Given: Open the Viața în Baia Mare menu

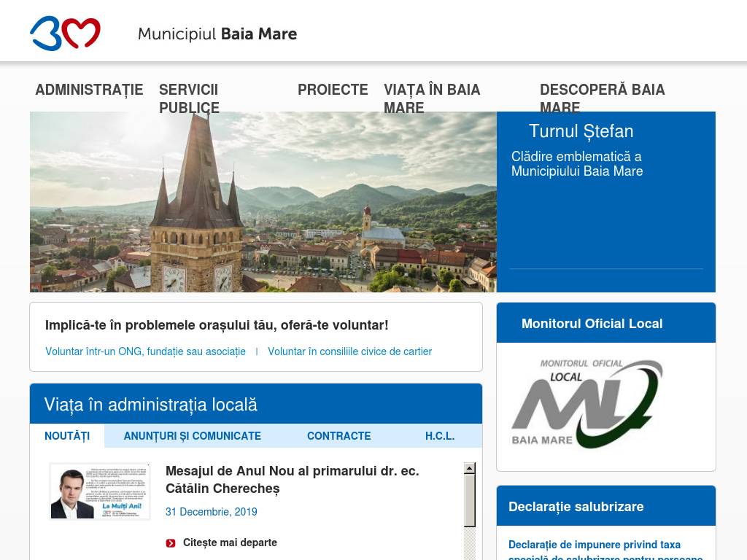Looking at the screenshot, I should [x=432, y=98].
